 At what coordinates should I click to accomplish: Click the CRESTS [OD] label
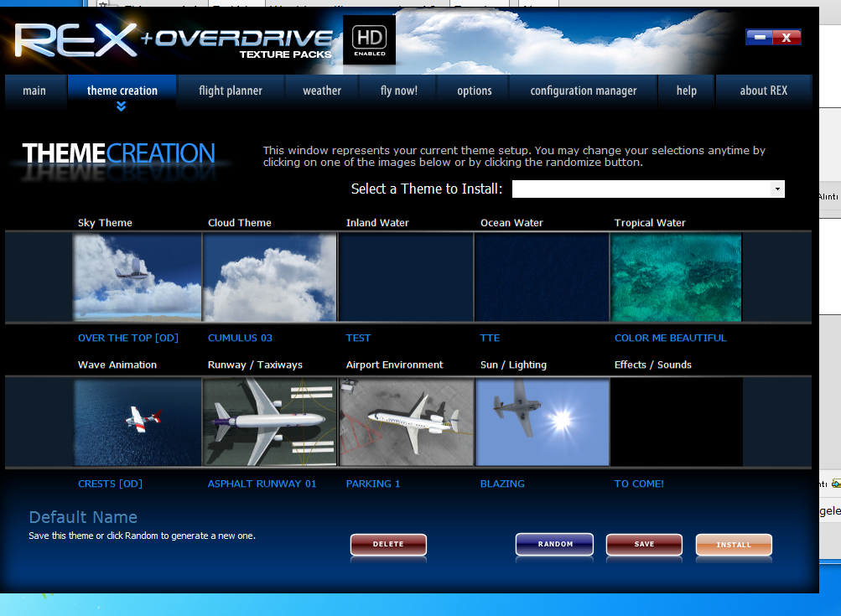tap(110, 484)
